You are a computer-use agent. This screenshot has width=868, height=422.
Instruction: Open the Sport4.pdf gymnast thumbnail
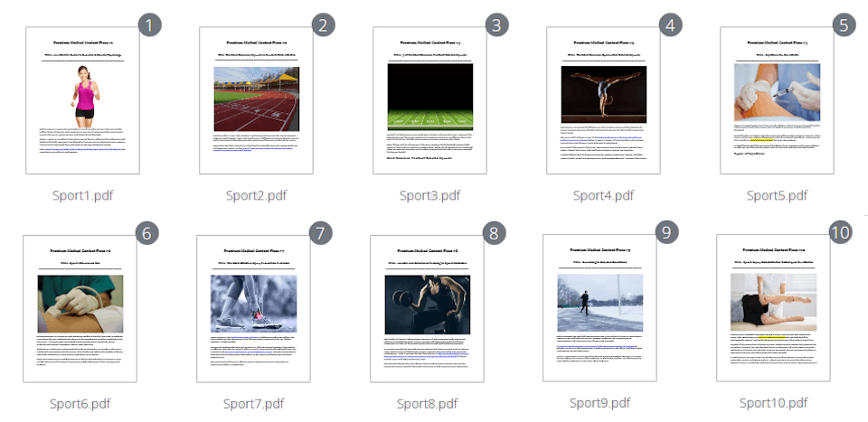click(x=603, y=100)
